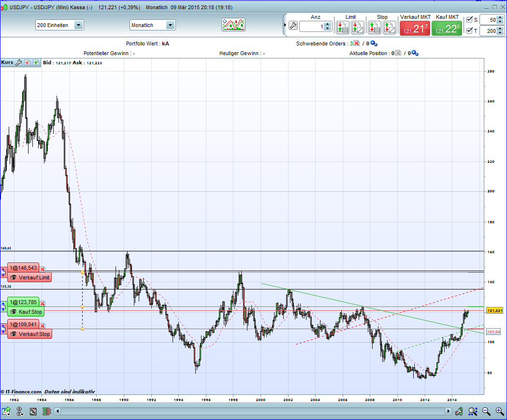Click S value 50 input field
This screenshot has width=507, height=420.
[488, 20]
